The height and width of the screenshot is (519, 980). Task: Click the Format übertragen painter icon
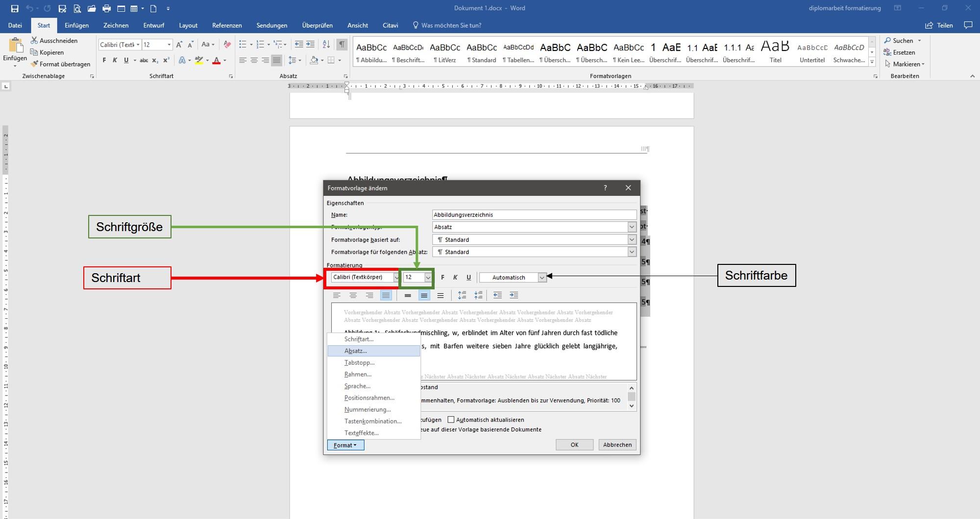(x=34, y=64)
